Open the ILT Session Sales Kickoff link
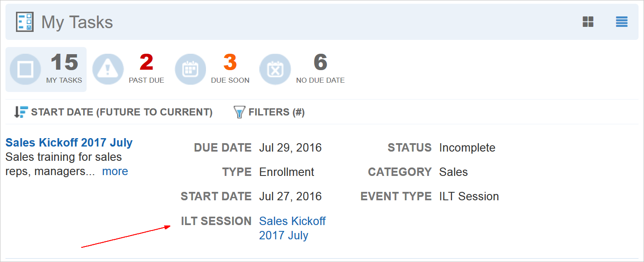The width and height of the screenshot is (644, 262). (292, 228)
